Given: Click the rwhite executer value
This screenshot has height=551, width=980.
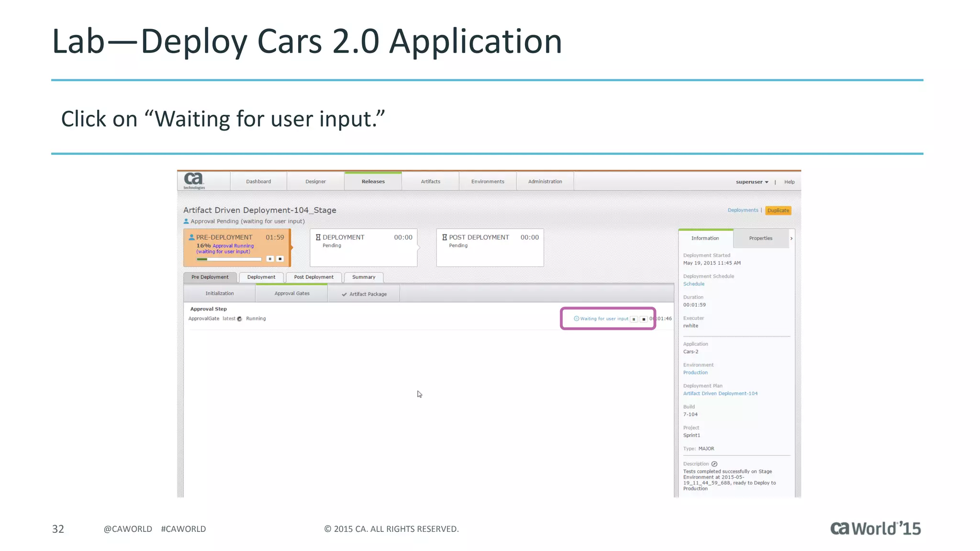Looking at the screenshot, I should click(690, 326).
